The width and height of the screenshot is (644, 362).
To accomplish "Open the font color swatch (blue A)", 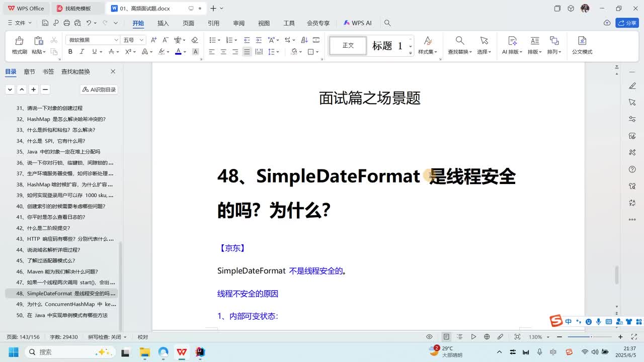I will coord(178,52).
